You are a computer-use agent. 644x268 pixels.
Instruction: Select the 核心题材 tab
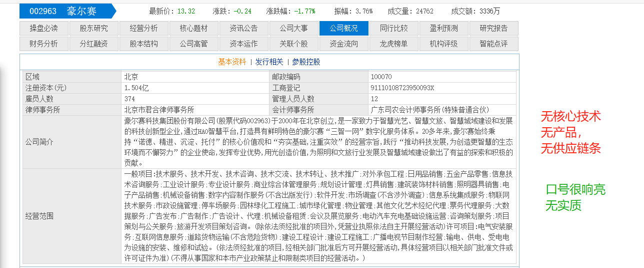tap(194, 28)
